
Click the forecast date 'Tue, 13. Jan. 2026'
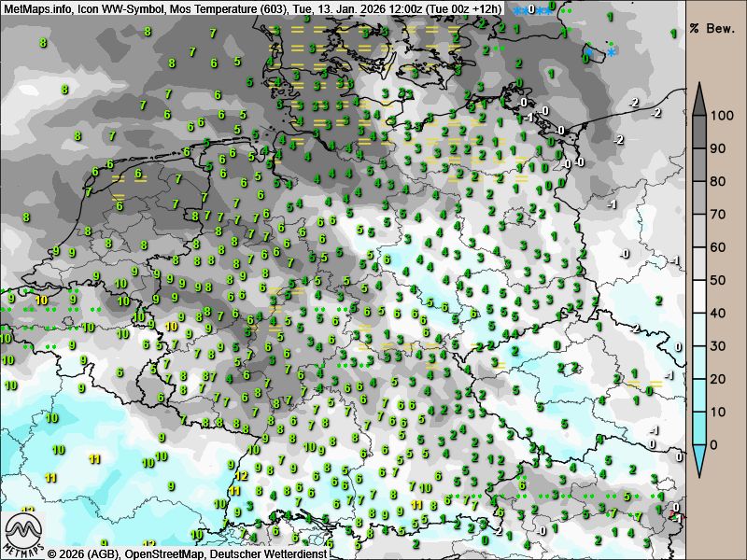[320, 8]
